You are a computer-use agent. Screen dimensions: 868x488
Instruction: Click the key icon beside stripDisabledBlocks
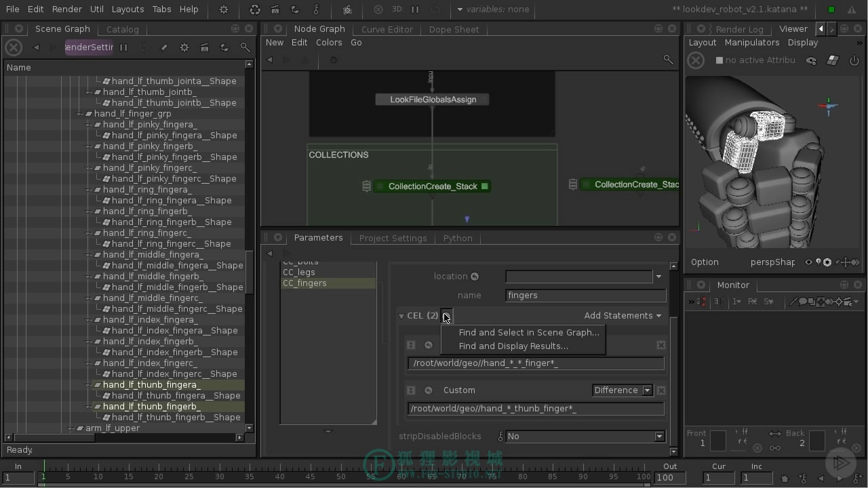coord(501,436)
